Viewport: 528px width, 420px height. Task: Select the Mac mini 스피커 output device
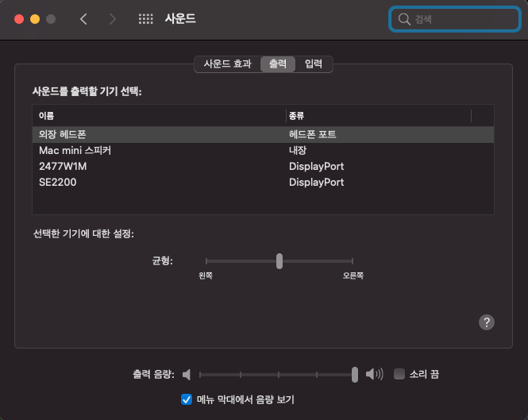coord(263,150)
